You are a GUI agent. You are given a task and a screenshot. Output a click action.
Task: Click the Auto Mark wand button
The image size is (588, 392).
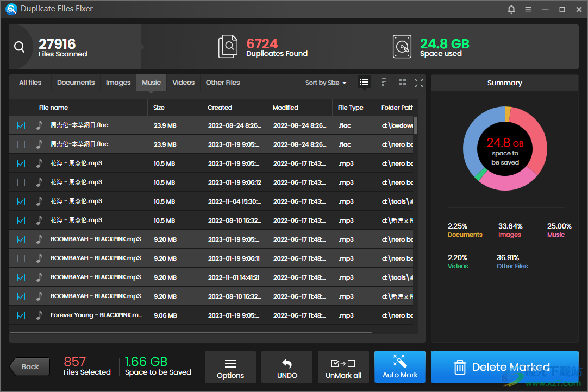[400, 367]
